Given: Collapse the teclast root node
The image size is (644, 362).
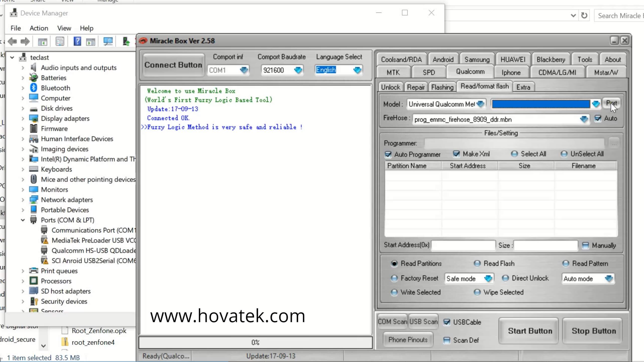Looking at the screenshot, I should (12, 57).
